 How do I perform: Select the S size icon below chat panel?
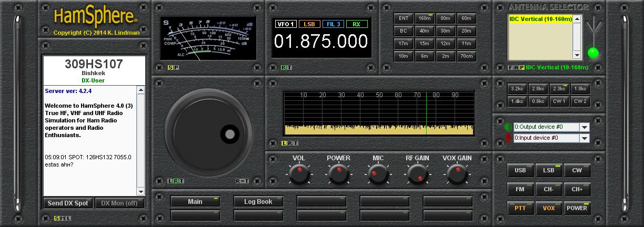coord(57,219)
